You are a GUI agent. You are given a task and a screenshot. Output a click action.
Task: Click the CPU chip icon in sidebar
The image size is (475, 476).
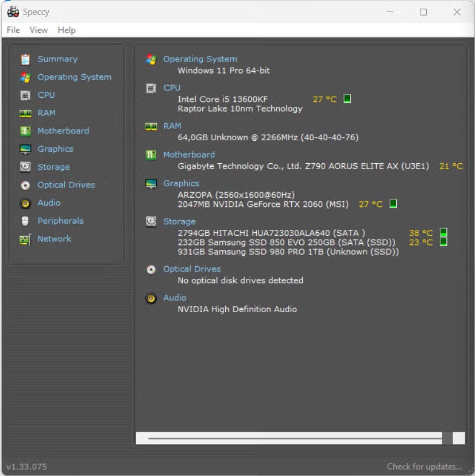(25, 95)
